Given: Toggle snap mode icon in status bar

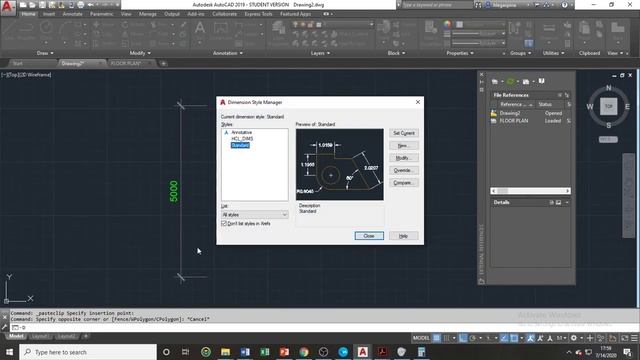Looking at the screenshot, I should [447, 338].
